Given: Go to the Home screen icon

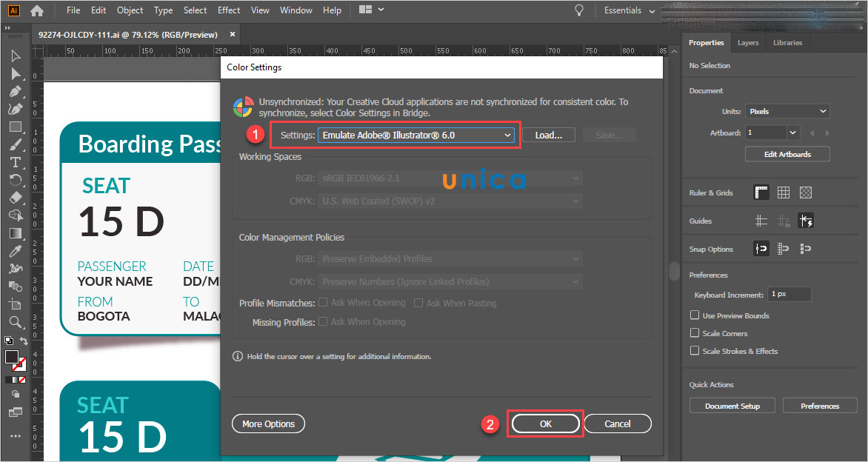Looking at the screenshot, I should 37,10.
